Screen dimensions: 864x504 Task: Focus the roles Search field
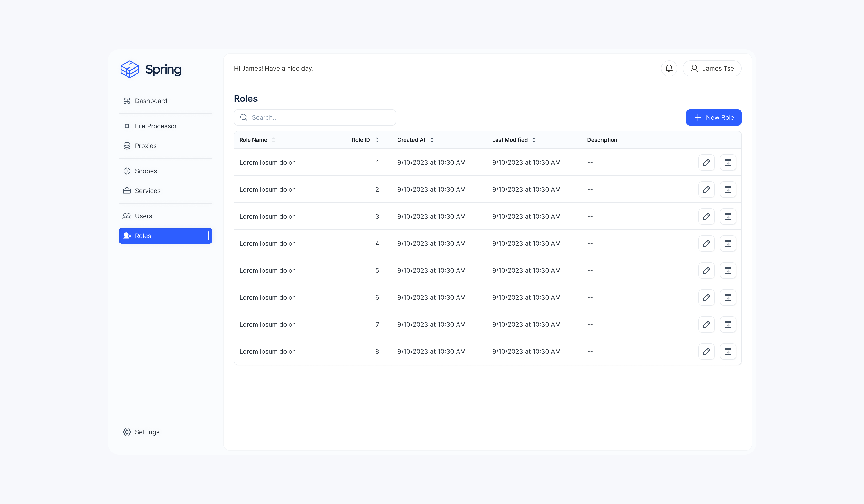pyautogui.click(x=321, y=118)
